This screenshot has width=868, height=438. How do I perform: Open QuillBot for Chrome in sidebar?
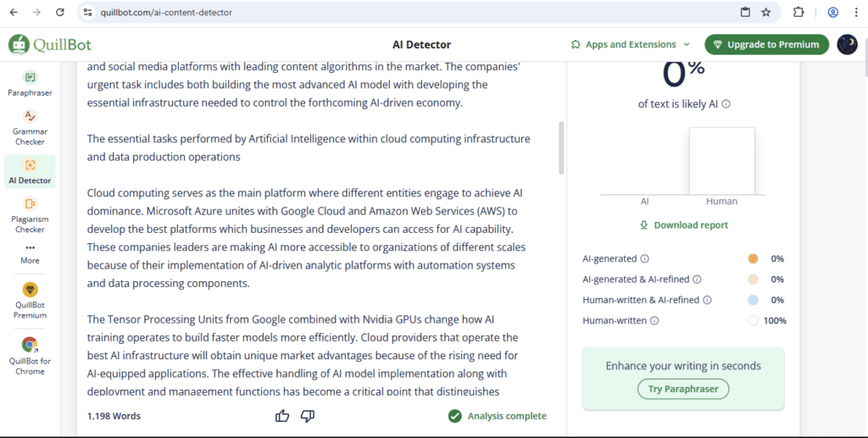click(x=30, y=356)
